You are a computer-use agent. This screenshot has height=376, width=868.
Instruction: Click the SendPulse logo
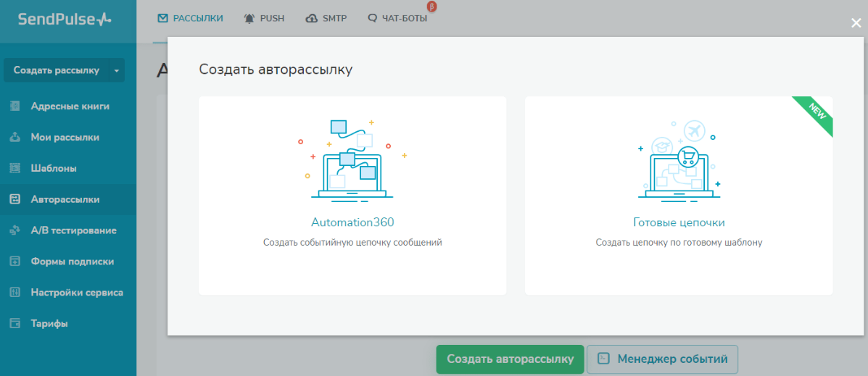[64, 20]
